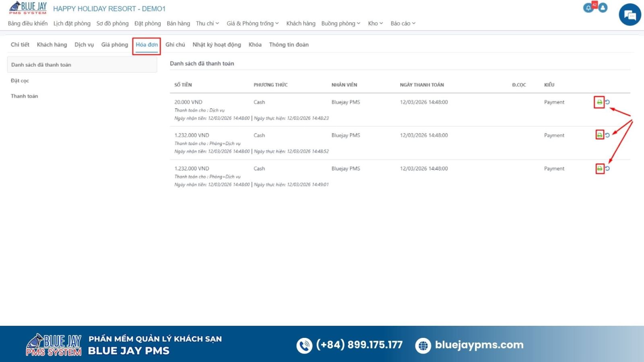Click the Blue Jay PMS logo
The image size is (644, 362).
coord(28,8)
